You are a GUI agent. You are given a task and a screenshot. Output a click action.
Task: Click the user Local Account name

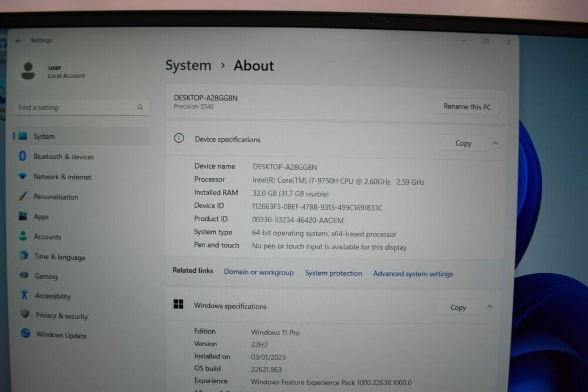coord(66,72)
